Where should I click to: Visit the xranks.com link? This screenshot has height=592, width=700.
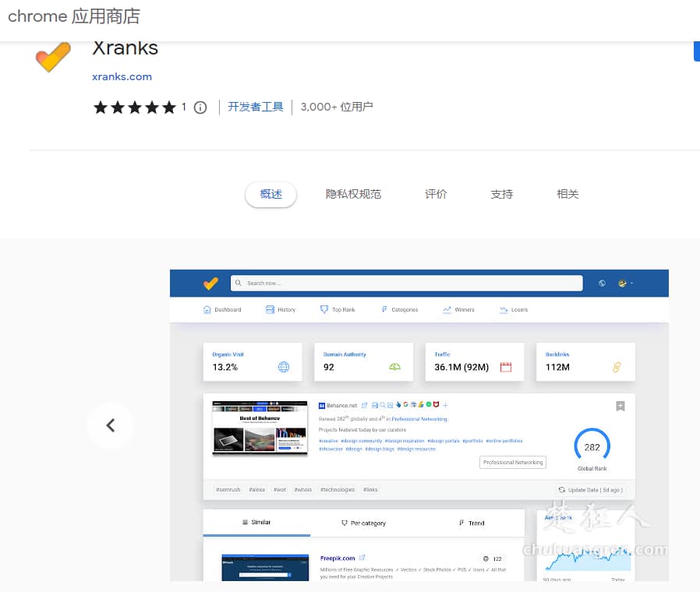click(122, 76)
